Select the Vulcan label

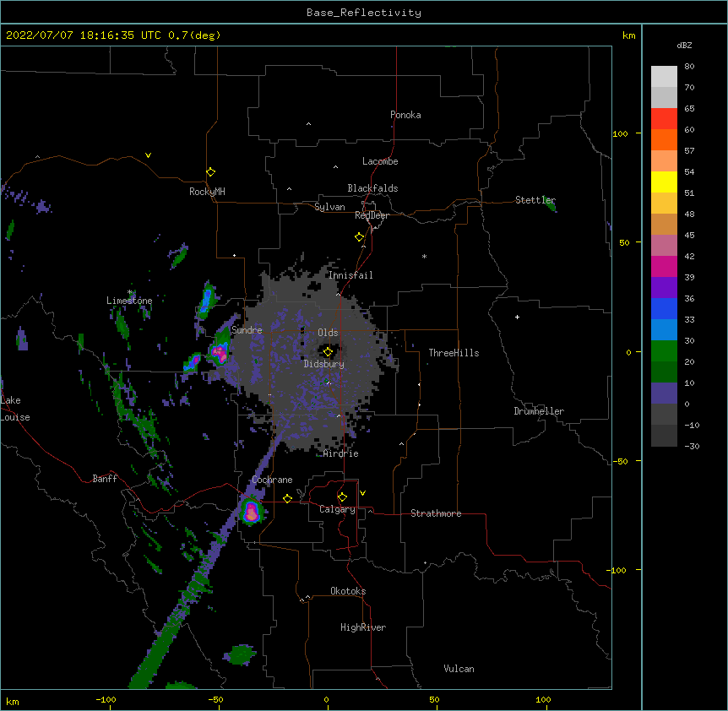459,669
